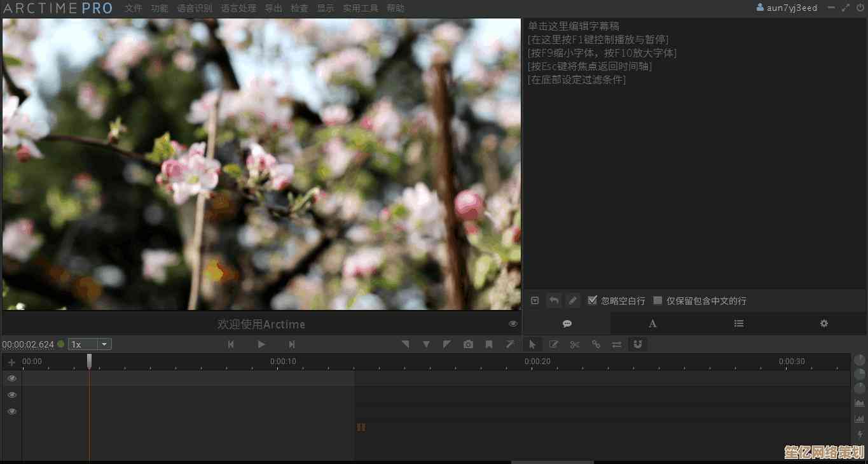Image resolution: width=868 pixels, height=464 pixels.
Task: Click the link chain tool icon
Action: coord(596,344)
